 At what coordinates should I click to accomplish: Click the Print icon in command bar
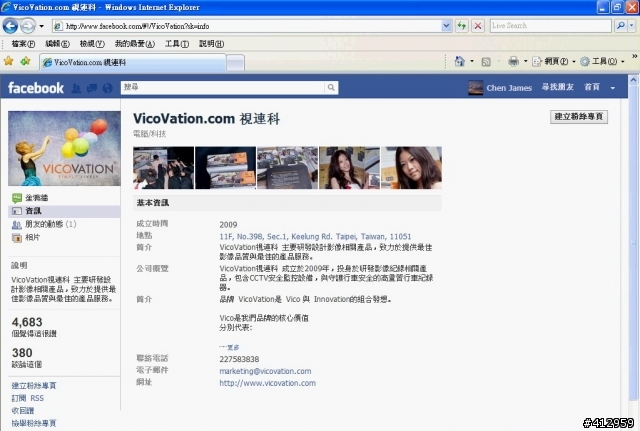[x=513, y=61]
